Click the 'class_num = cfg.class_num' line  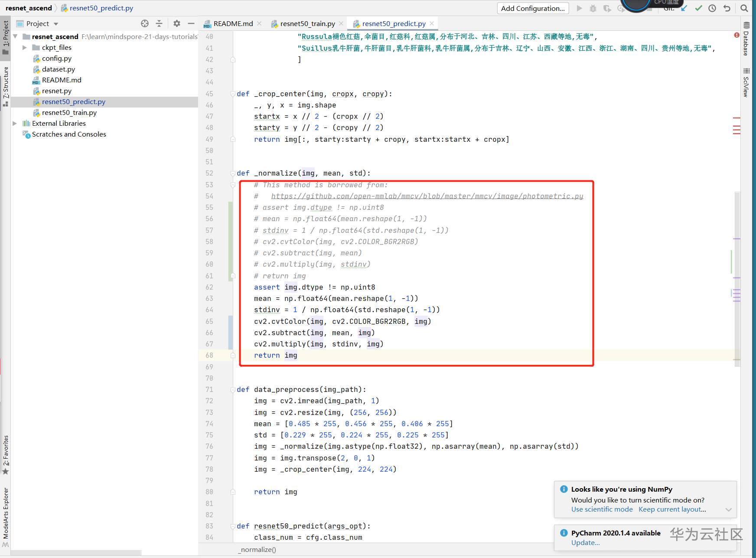(x=308, y=538)
